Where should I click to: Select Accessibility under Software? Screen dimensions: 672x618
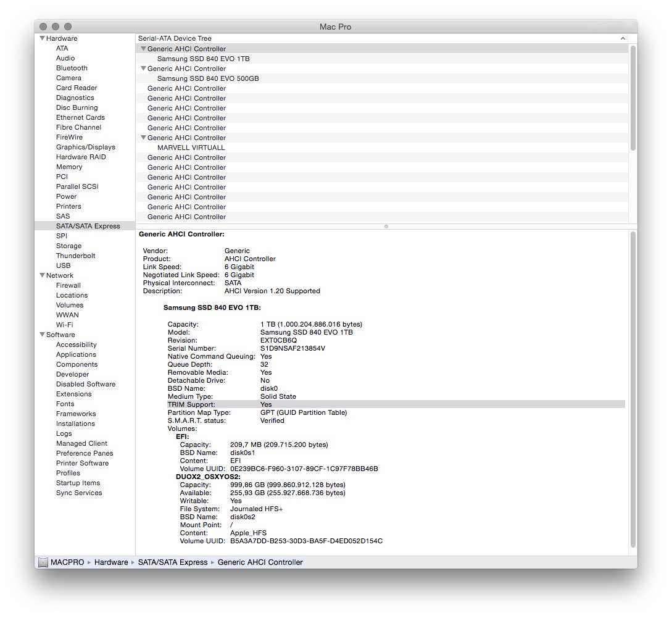tap(77, 344)
